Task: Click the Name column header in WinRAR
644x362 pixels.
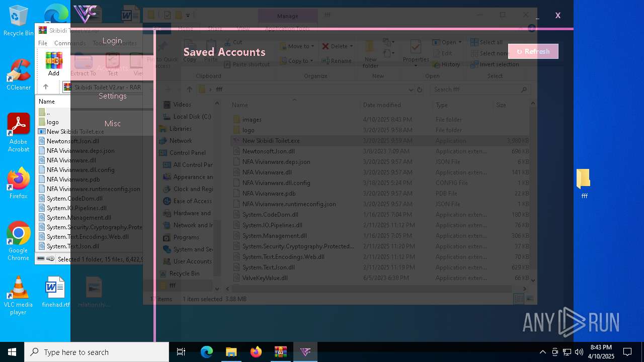Action: point(47,102)
